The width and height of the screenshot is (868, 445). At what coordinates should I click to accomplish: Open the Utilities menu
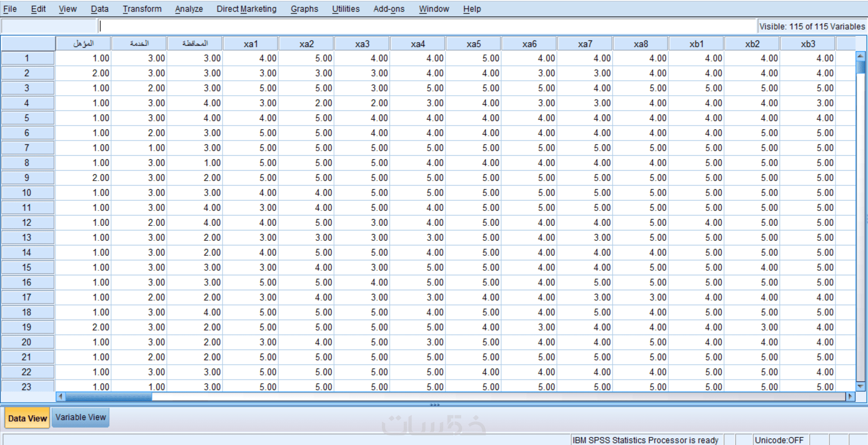tap(346, 9)
